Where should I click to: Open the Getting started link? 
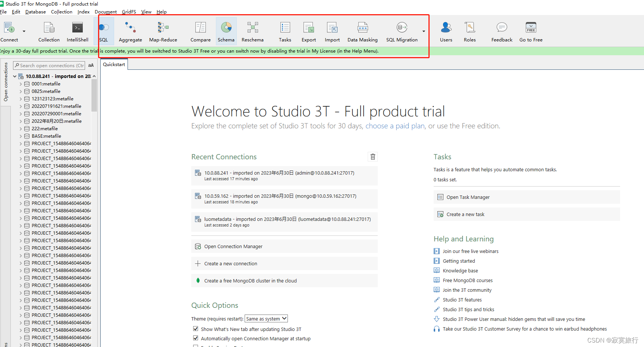point(459,261)
